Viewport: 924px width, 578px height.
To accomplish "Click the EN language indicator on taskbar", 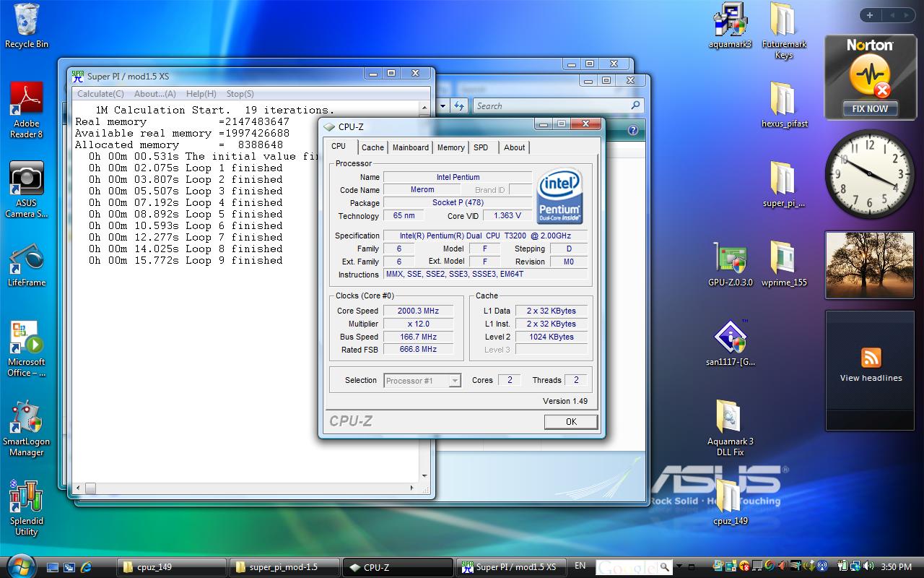I will (580, 566).
